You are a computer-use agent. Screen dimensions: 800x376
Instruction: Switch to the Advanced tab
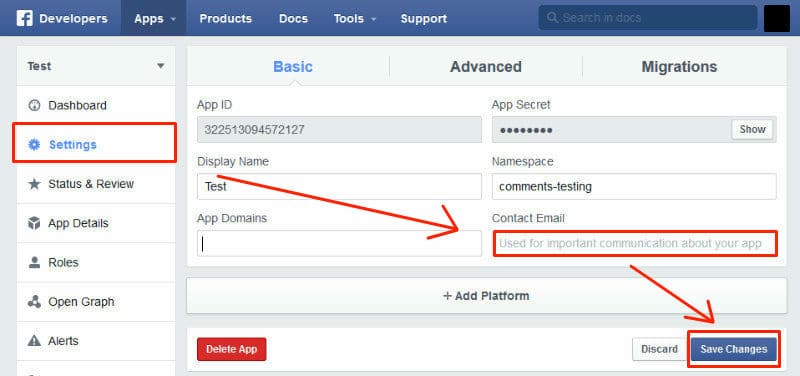coord(486,67)
